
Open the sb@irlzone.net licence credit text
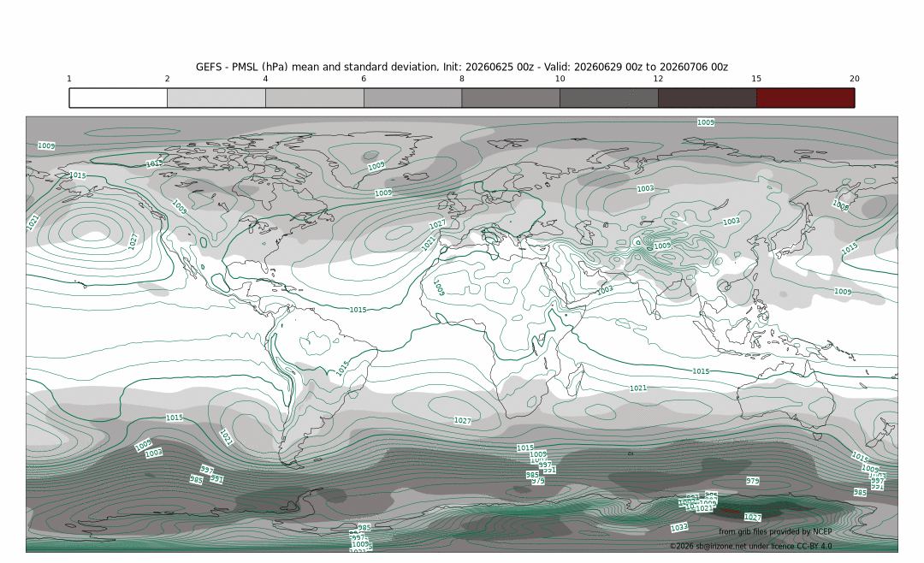(751, 546)
